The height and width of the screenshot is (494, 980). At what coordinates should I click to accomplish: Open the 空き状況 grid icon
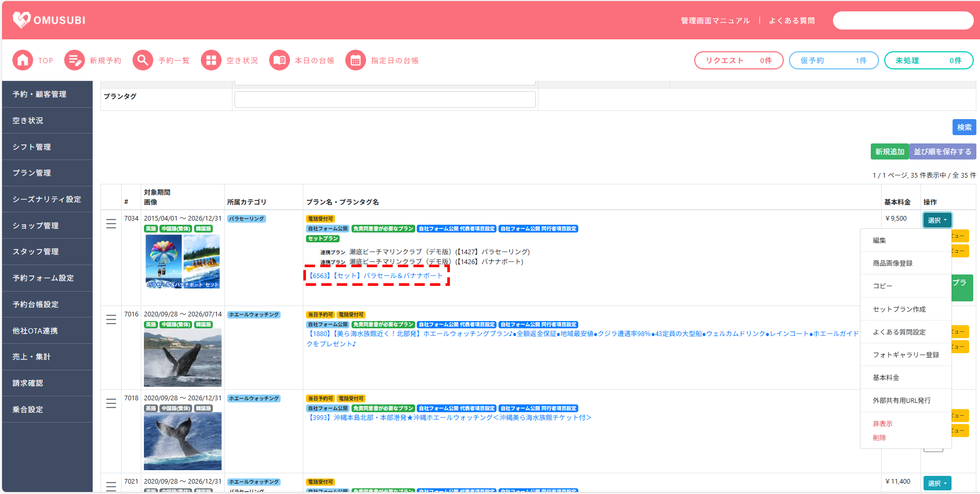click(x=211, y=61)
